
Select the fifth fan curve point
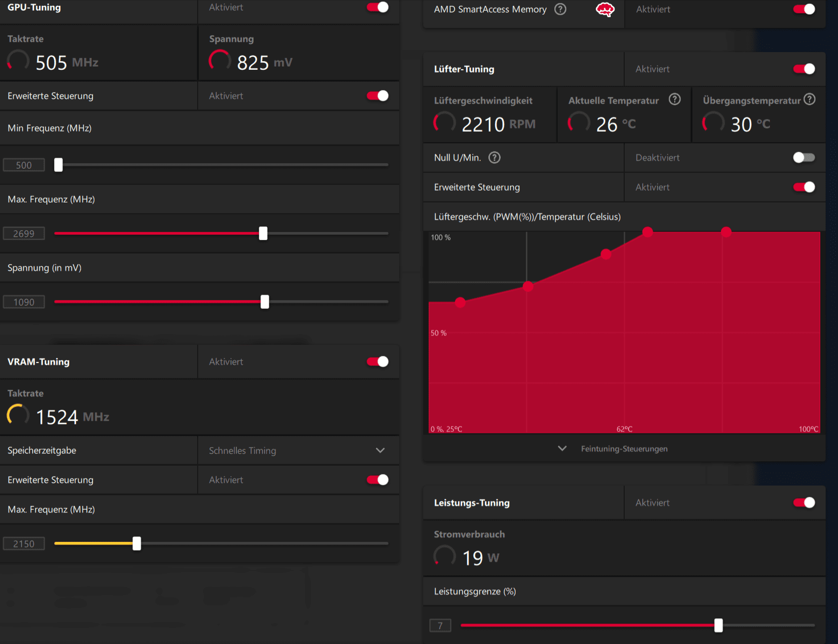coord(726,232)
